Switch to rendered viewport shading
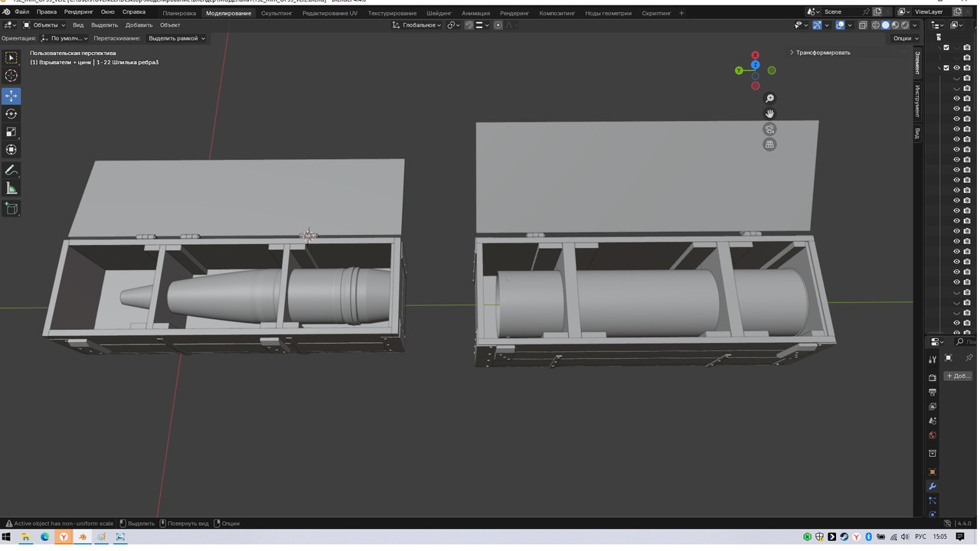This screenshot has width=980, height=551. tap(905, 25)
